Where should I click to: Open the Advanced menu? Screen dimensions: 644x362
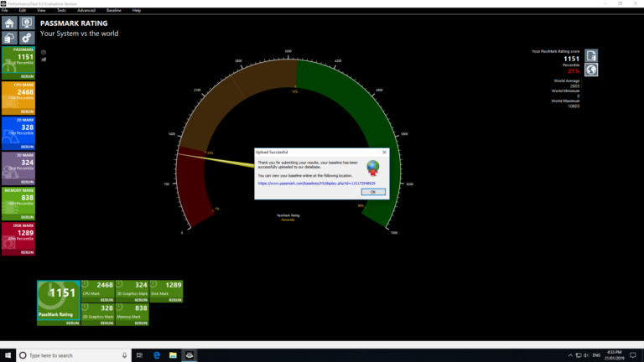coord(86,10)
